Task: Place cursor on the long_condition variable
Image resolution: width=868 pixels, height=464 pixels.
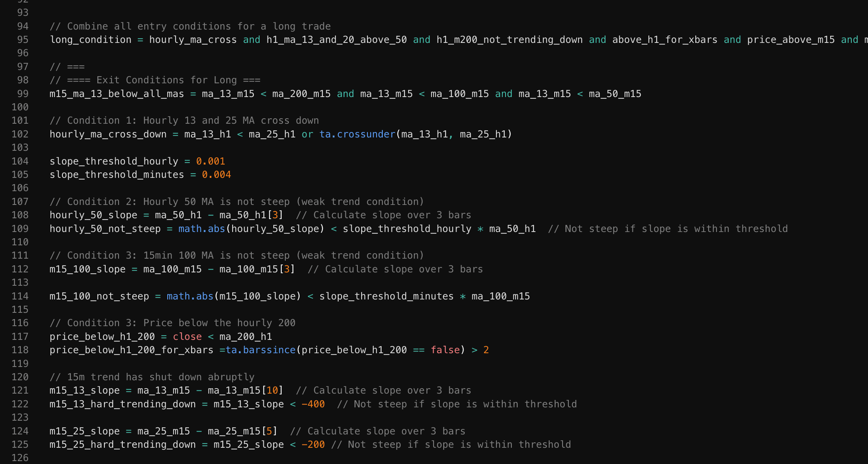Action: click(92, 40)
